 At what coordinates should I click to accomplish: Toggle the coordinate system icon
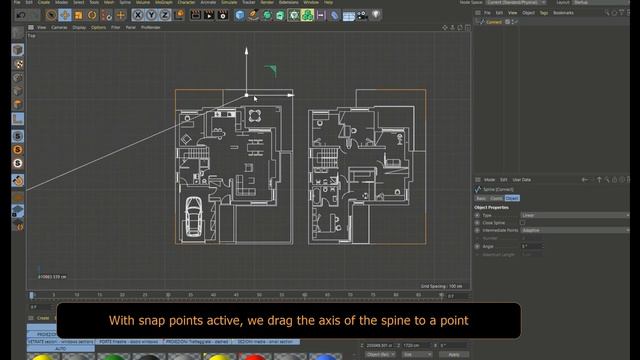click(179, 15)
